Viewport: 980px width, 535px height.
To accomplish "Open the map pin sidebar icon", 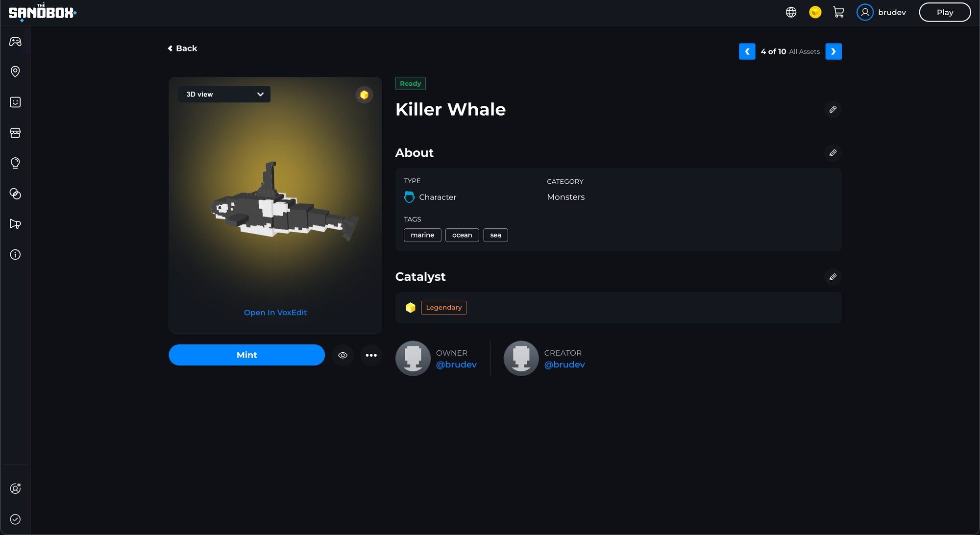I will click(x=15, y=72).
